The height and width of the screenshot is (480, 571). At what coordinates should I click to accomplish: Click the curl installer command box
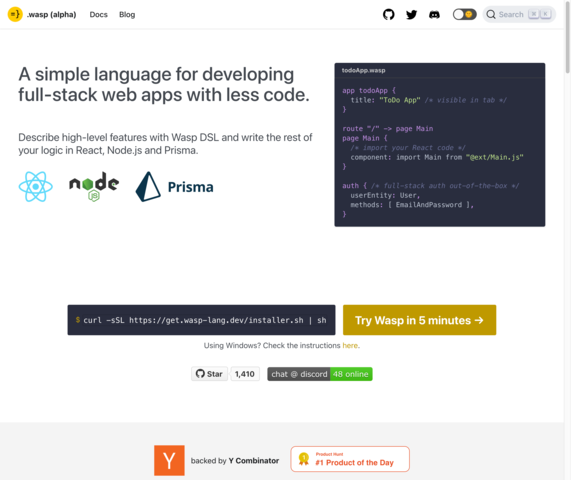(x=201, y=320)
